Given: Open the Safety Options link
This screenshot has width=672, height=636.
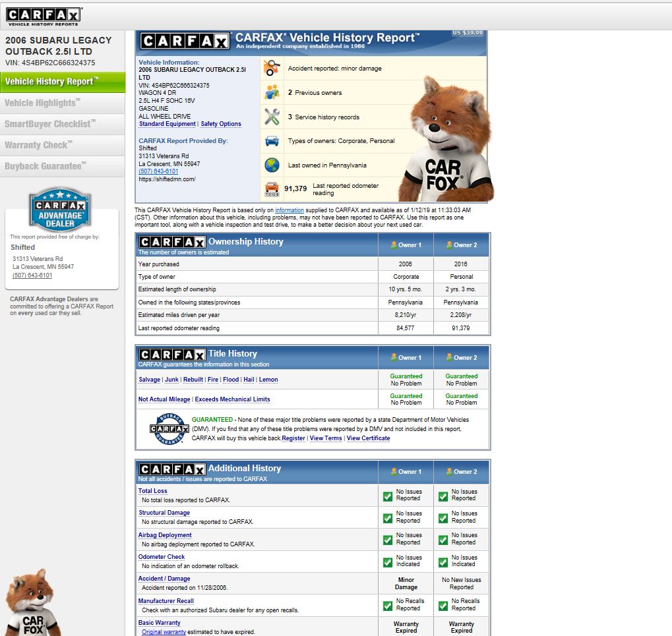Looking at the screenshot, I should 221,124.
